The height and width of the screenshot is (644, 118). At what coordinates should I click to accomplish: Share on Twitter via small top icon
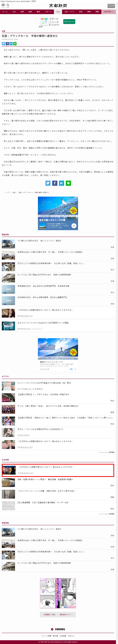(x=3, y=43)
